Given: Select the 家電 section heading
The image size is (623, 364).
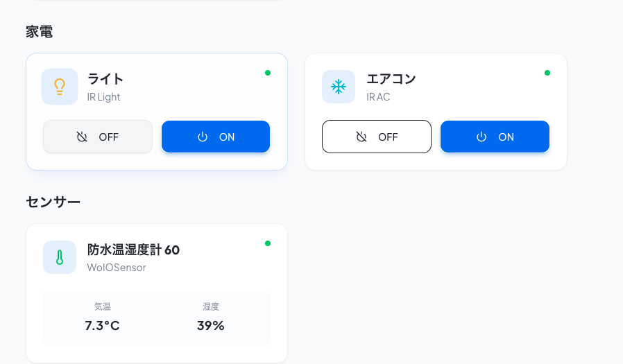Looking at the screenshot, I should coord(40,32).
